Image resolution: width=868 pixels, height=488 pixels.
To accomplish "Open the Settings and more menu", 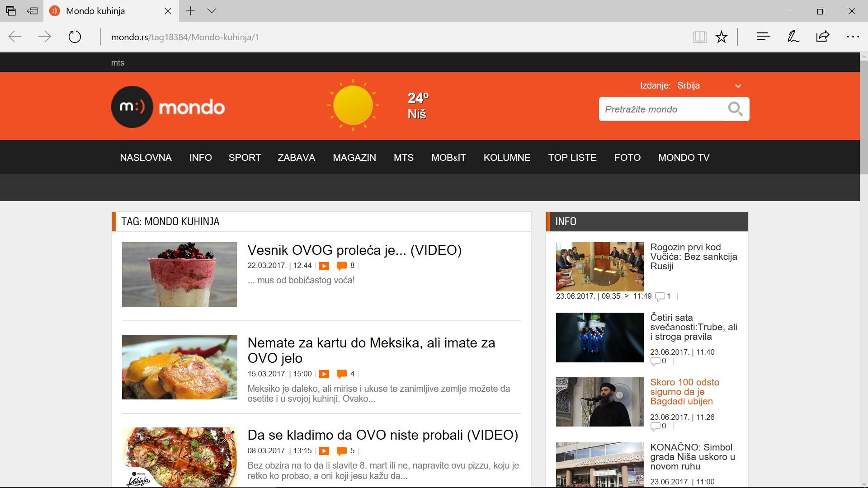I will tap(854, 37).
